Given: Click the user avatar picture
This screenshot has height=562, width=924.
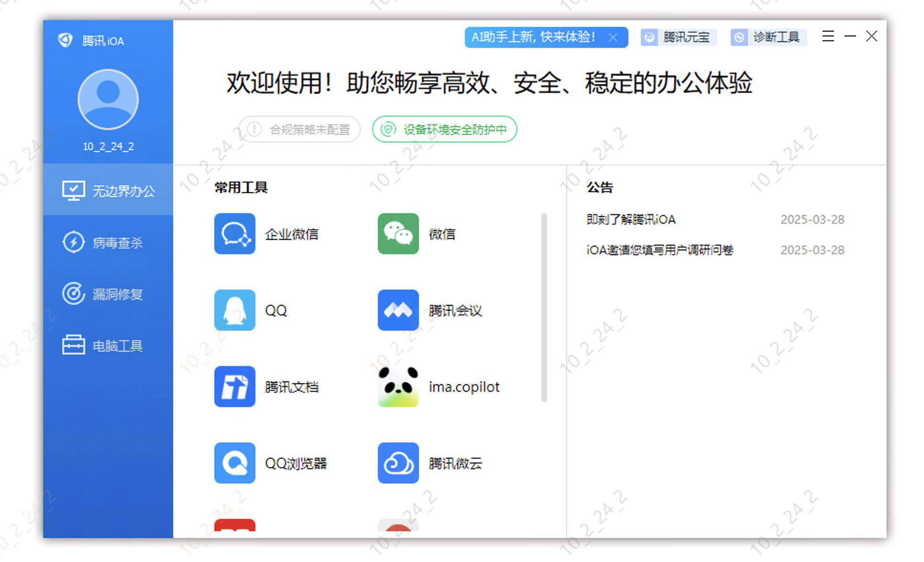Looking at the screenshot, I should [109, 100].
